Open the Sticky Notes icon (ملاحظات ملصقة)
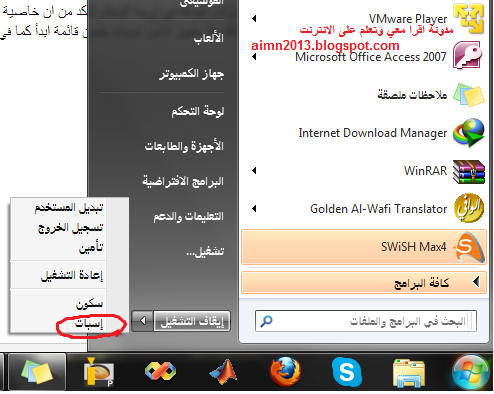The height and width of the screenshot is (394, 494). [469, 95]
